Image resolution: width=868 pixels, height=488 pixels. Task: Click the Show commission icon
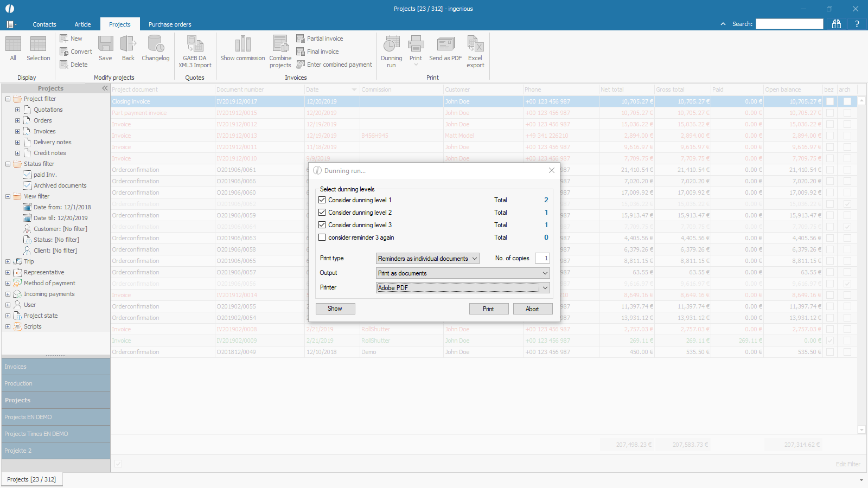pyautogui.click(x=242, y=44)
